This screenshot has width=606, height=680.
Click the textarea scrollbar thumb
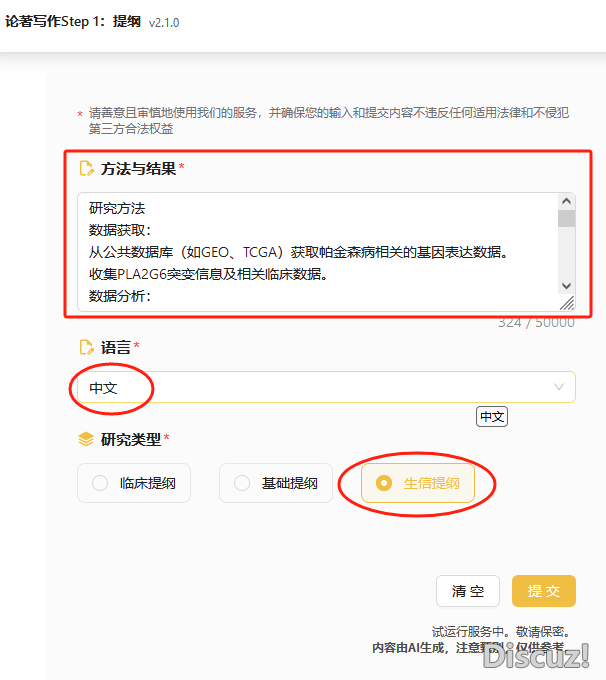pyautogui.click(x=566, y=218)
